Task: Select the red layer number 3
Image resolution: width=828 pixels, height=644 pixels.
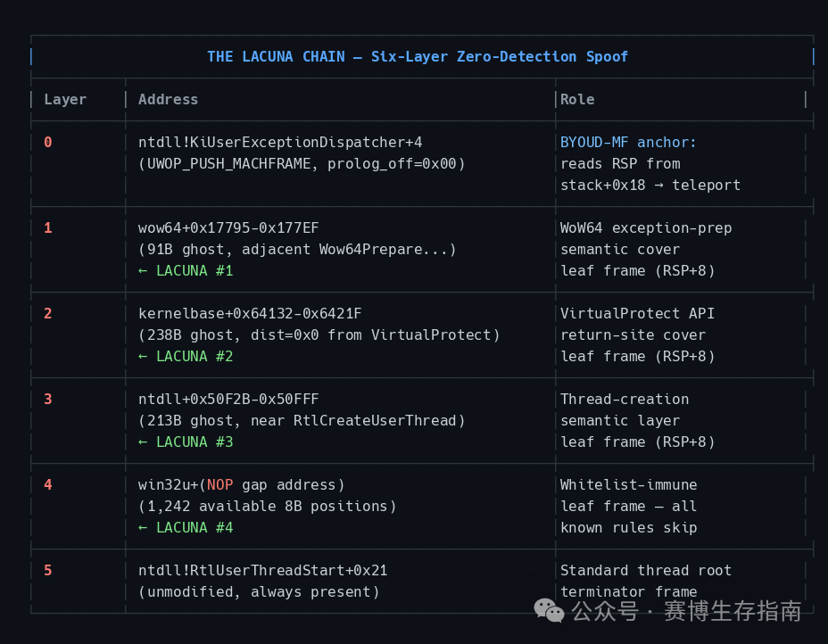Action: 48,399
